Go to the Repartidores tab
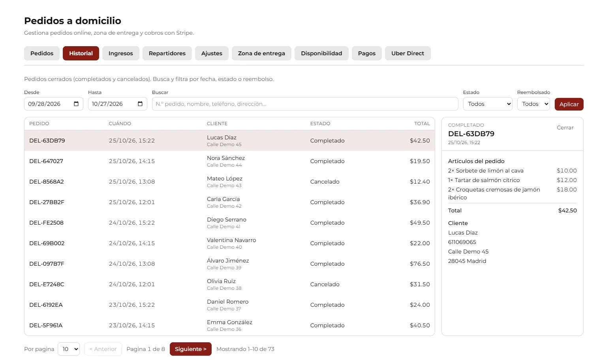The image size is (612, 364). 167,53
